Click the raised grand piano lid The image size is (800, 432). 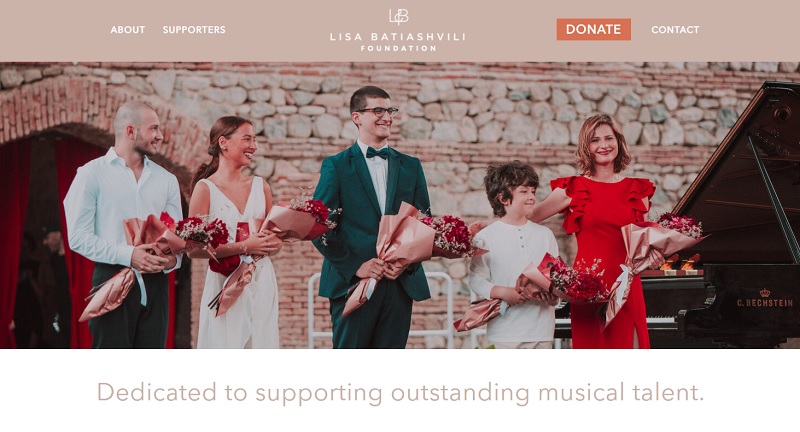click(x=740, y=168)
